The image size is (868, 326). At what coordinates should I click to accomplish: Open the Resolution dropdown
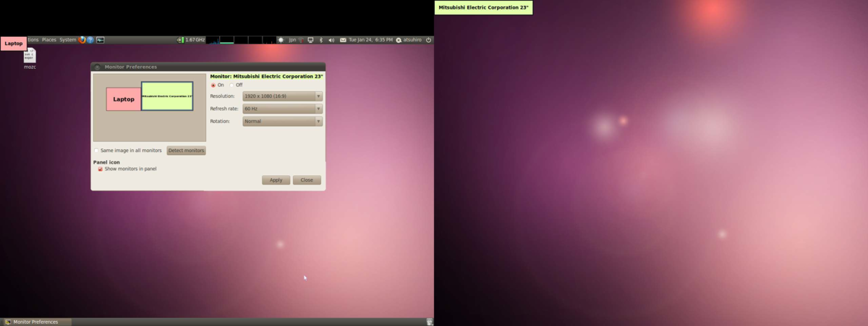282,96
